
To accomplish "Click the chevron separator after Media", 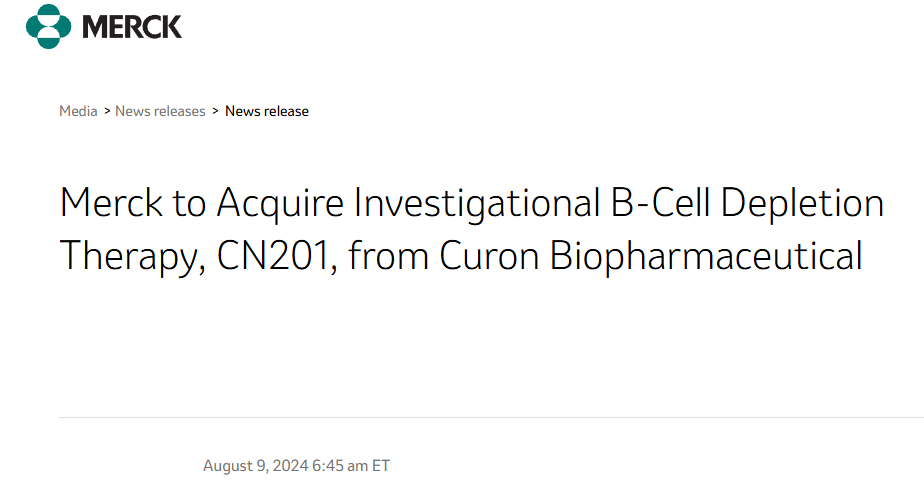I will [x=107, y=110].
